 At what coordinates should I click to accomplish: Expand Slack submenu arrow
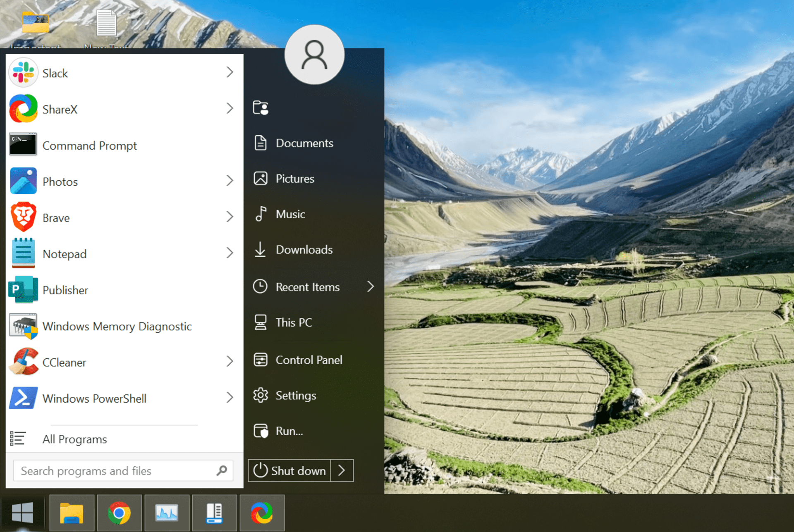click(x=230, y=72)
